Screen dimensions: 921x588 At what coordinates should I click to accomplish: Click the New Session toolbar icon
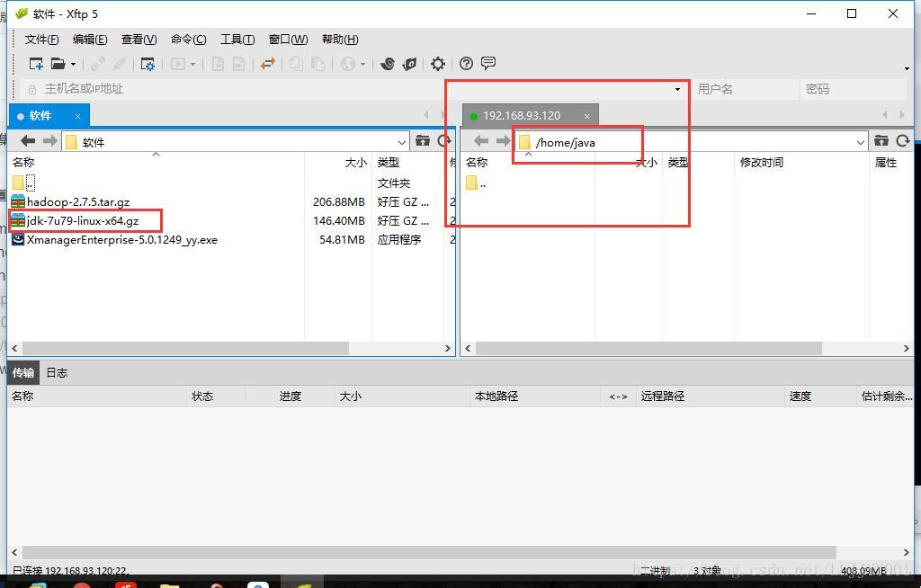pos(36,64)
